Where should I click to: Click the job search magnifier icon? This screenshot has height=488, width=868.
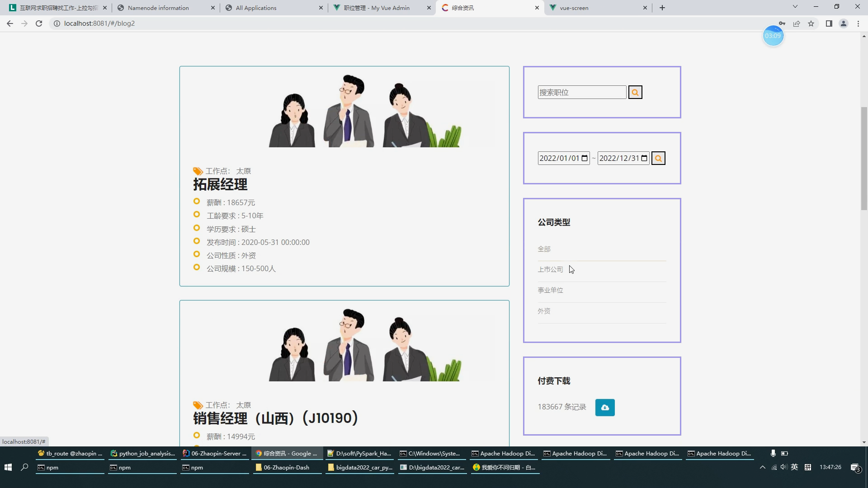[635, 92]
